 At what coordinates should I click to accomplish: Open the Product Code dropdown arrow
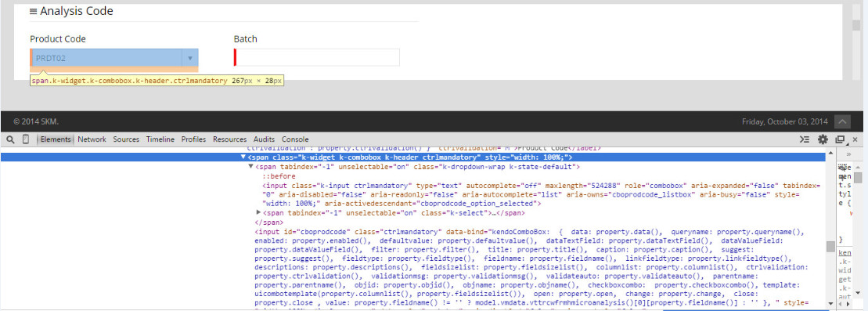[190, 58]
